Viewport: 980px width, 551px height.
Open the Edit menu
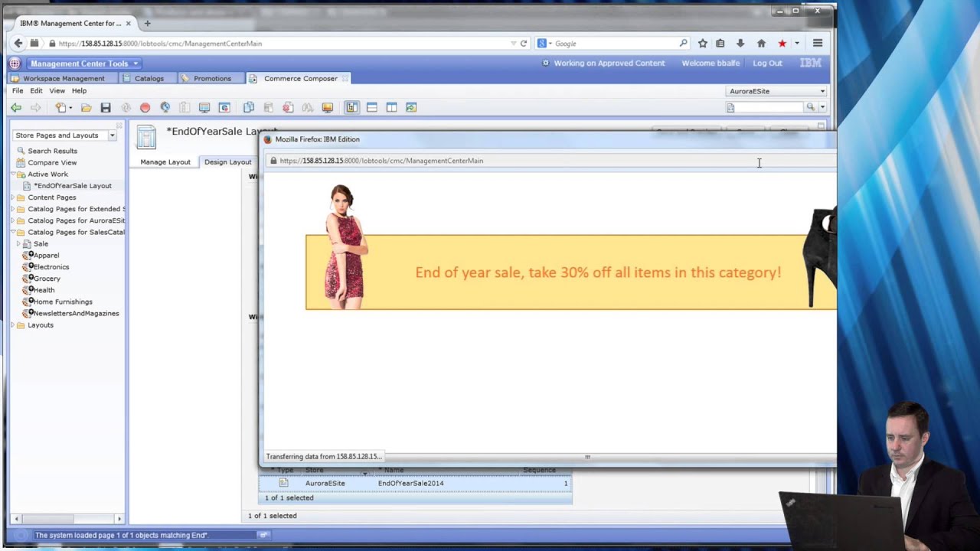[36, 90]
